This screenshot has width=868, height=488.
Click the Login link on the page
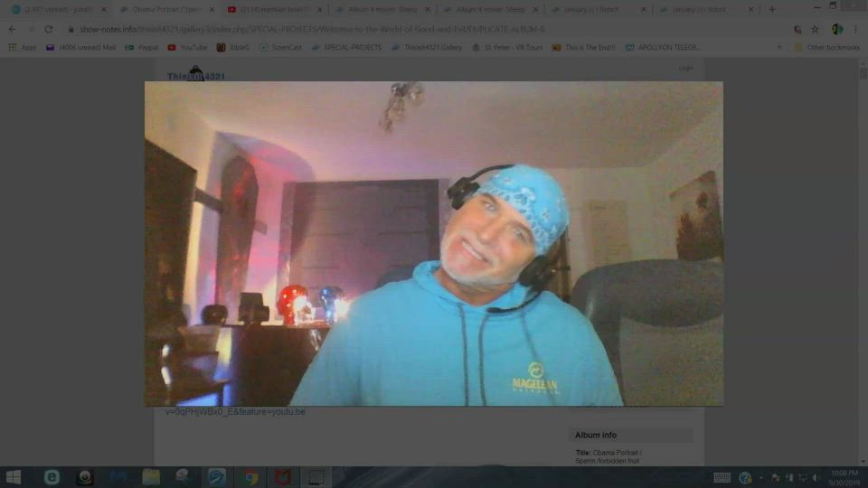coord(685,68)
